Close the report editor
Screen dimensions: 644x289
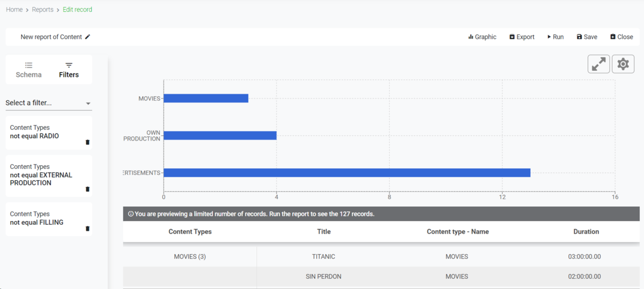621,37
